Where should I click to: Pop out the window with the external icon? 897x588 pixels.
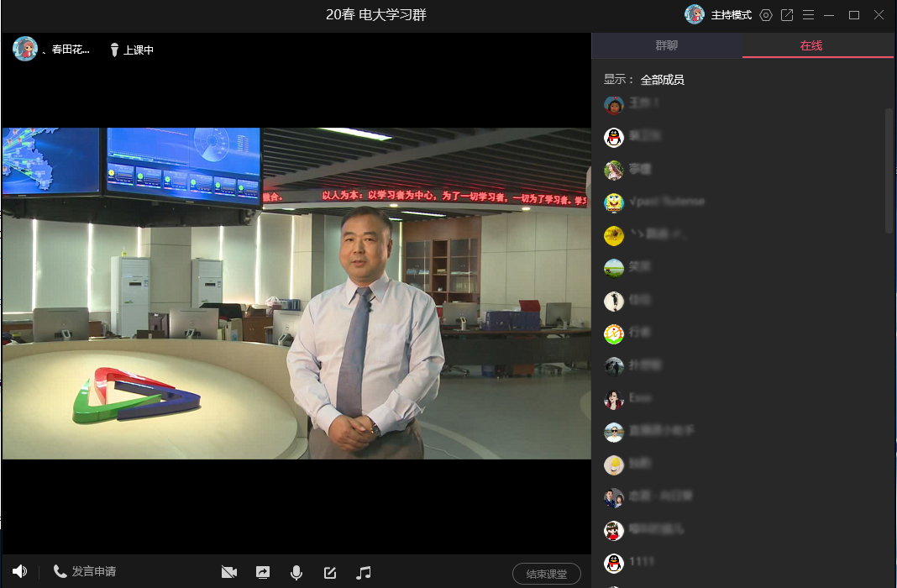click(787, 15)
